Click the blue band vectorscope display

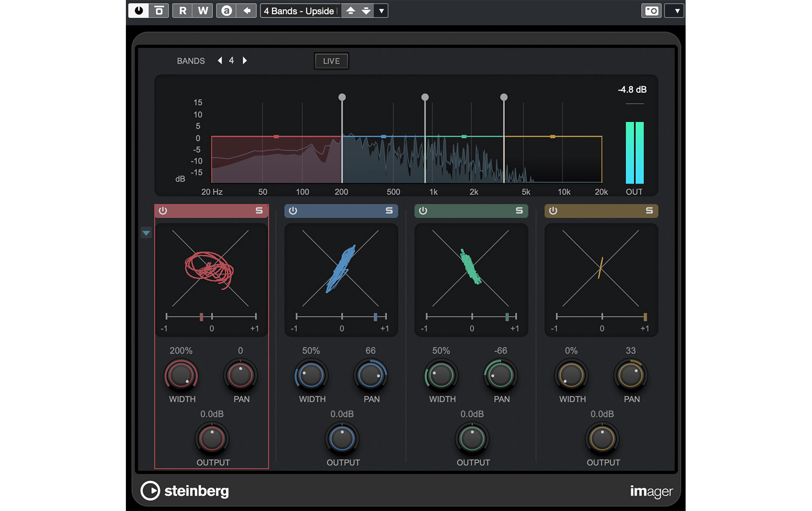(341, 268)
